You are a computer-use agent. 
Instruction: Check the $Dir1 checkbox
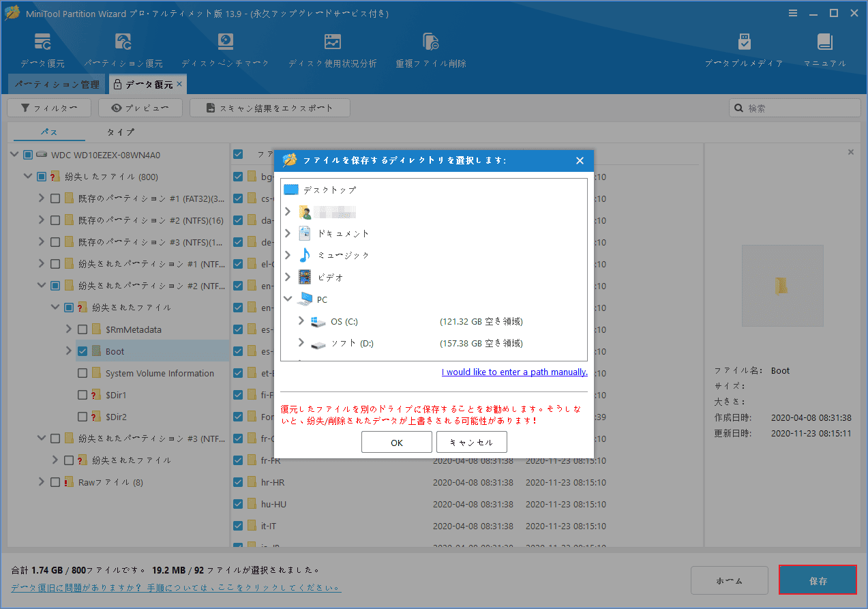(83, 395)
